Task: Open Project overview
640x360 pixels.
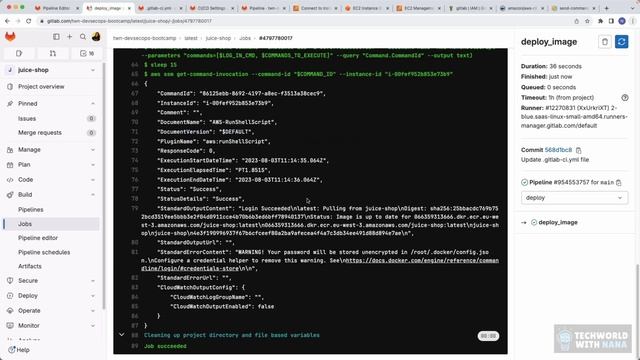Action: 52,87
